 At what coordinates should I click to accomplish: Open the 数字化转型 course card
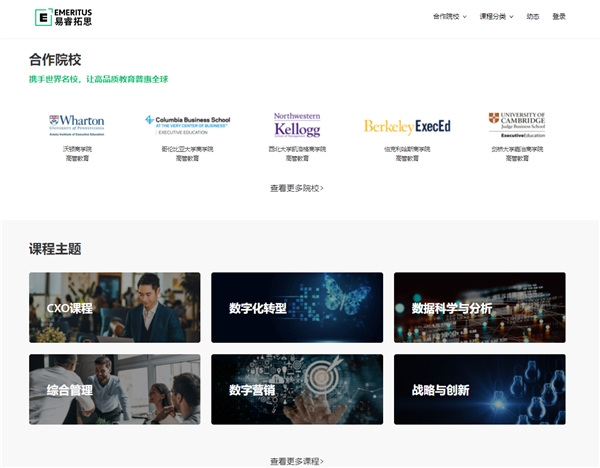pyautogui.click(x=297, y=308)
